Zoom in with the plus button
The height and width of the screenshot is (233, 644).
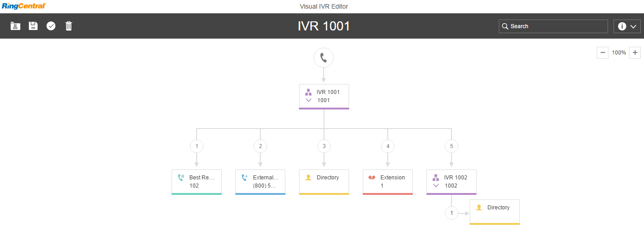click(x=635, y=53)
